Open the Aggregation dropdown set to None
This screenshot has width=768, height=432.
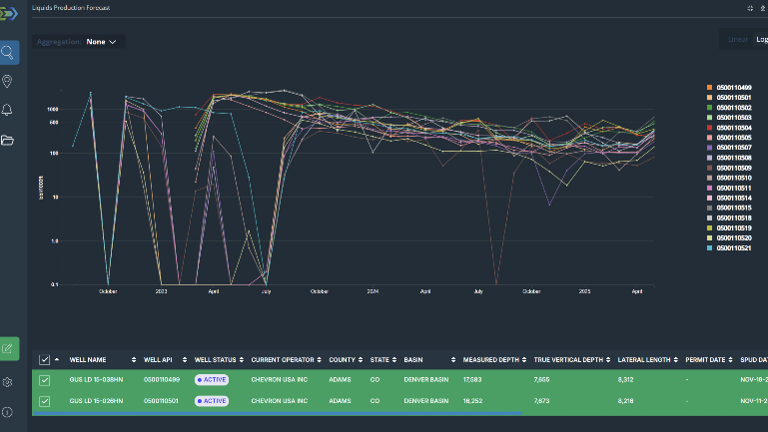[101, 42]
